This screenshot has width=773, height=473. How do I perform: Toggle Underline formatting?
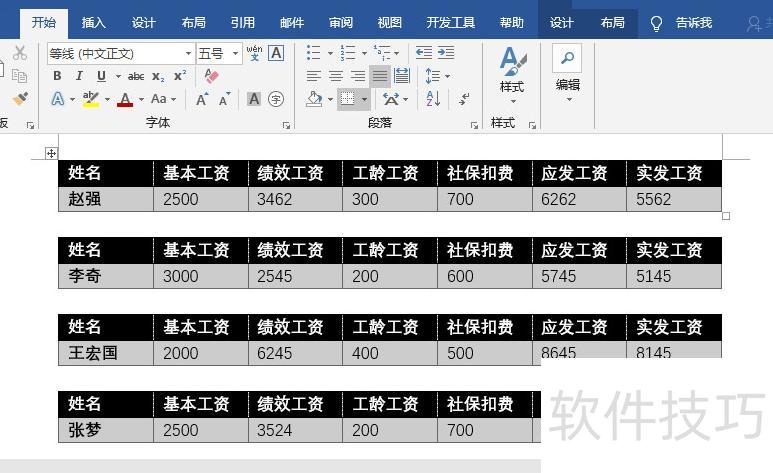[x=101, y=76]
